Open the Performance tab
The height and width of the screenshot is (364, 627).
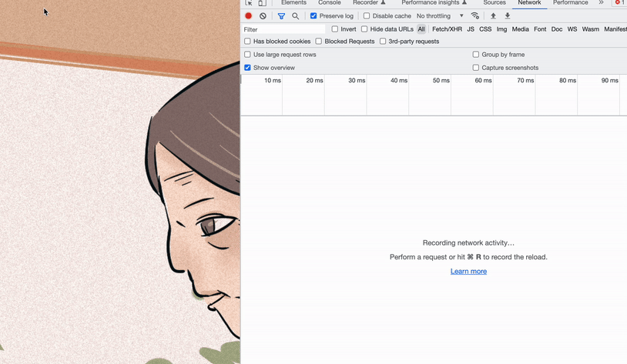click(571, 2)
